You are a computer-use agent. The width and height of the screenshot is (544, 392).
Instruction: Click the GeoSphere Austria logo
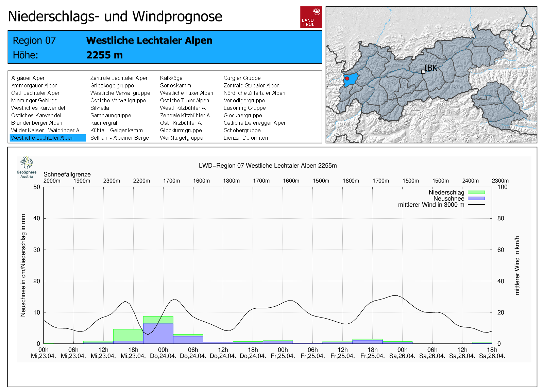(27, 167)
